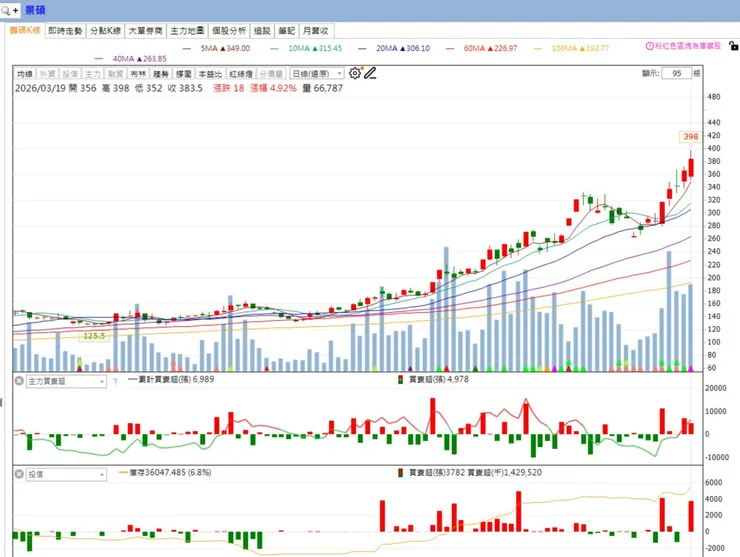The height and width of the screenshot is (557, 740).
Task: Click the 顯示 candle count field showing 95
Action: tap(676, 73)
